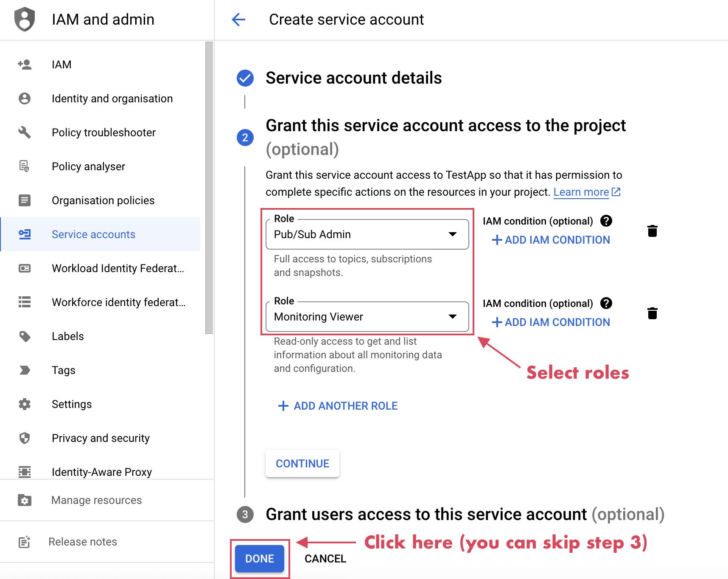Click the Settings gear icon in sidebar
Image resolution: width=728 pixels, height=579 pixels.
[25, 404]
